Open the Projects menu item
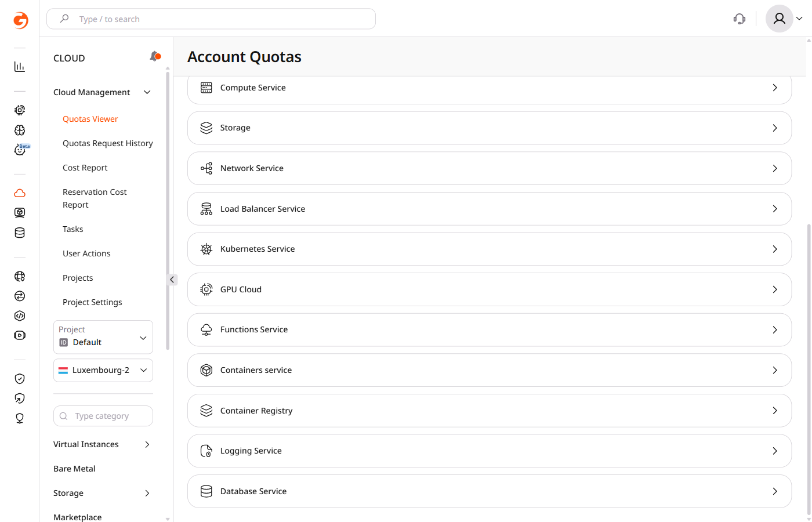 coord(78,278)
